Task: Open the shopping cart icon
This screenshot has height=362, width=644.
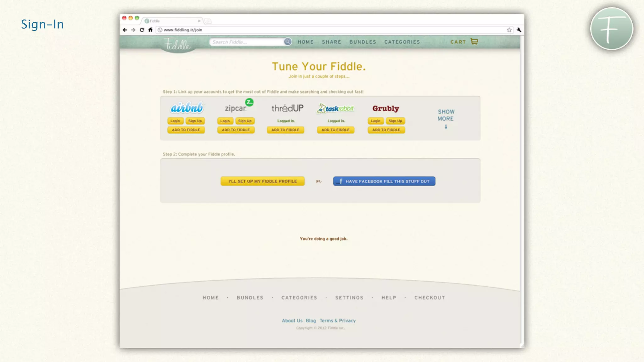Action: coord(474,41)
